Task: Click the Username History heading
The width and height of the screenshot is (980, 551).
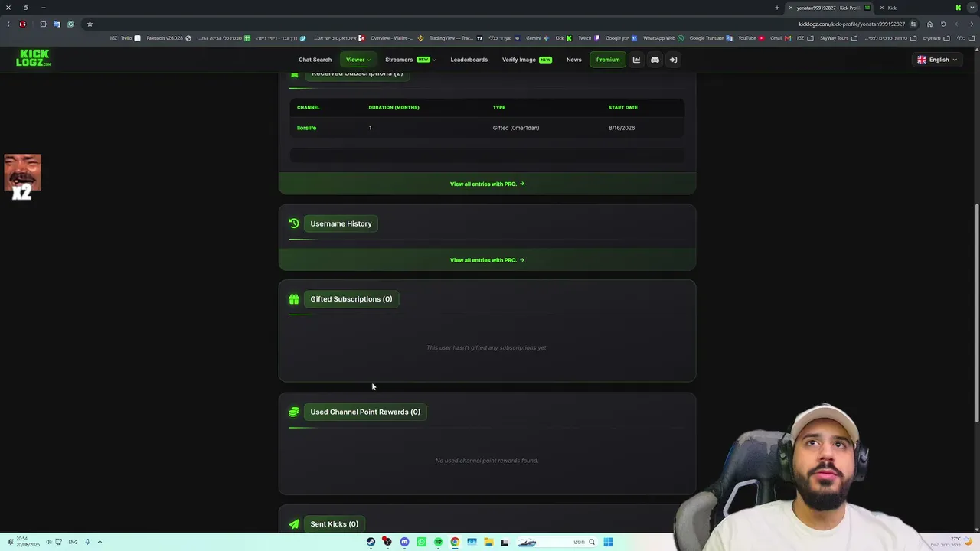Action: [x=341, y=223]
